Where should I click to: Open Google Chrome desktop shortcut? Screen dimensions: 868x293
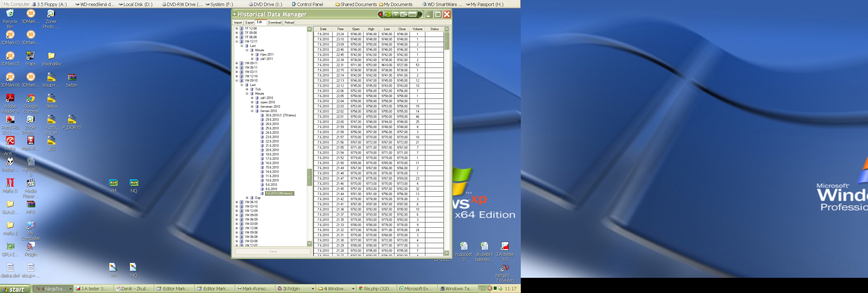[31, 99]
